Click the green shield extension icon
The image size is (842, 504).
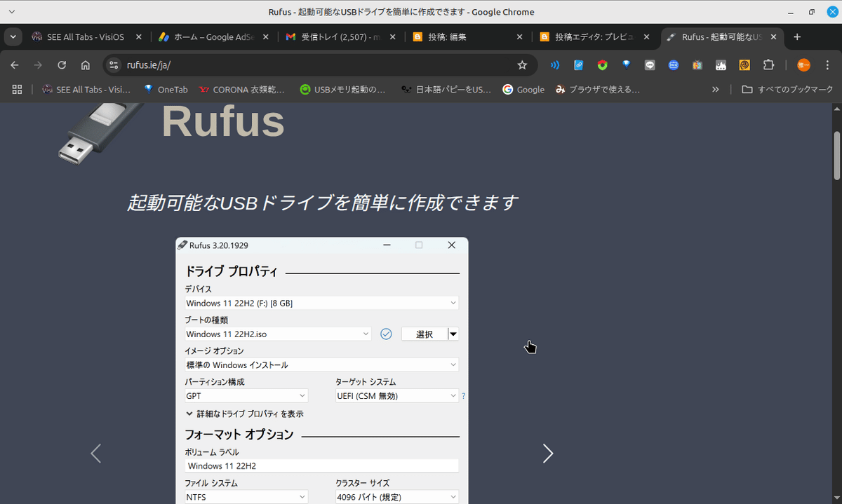pyautogui.click(x=602, y=64)
